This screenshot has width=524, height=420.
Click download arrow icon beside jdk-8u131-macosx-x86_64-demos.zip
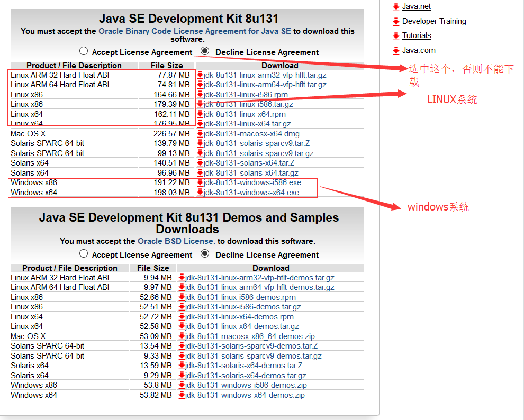[x=182, y=336]
